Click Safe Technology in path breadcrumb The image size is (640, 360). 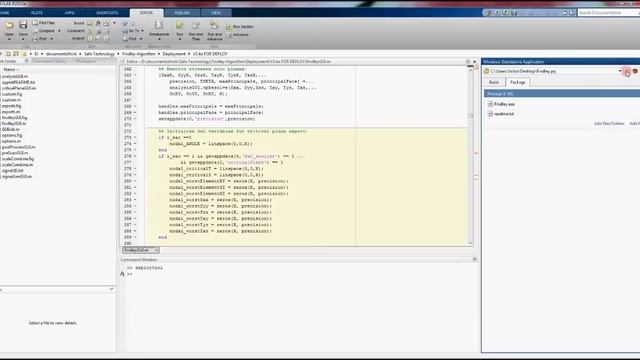99,54
